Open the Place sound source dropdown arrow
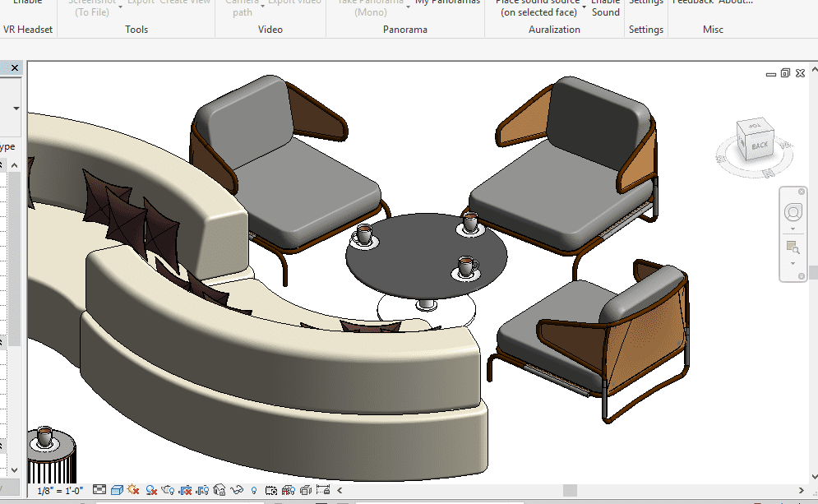This screenshot has width=818, height=504. (x=584, y=7)
